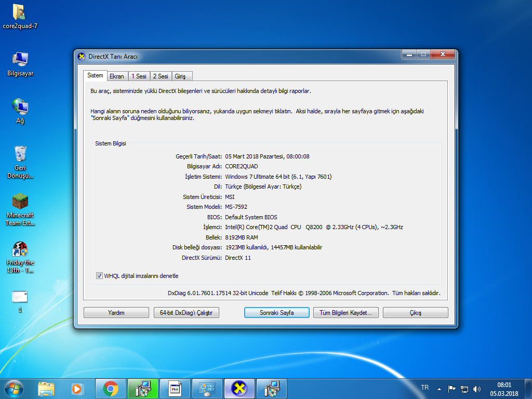Open the control panel taskbar icon

(207, 389)
